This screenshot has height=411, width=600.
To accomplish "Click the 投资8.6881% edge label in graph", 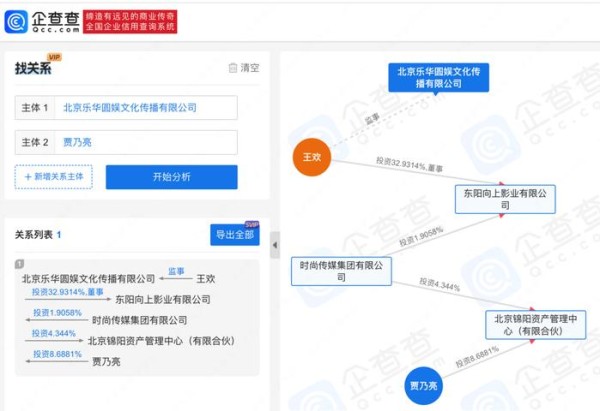I will coord(477,356).
